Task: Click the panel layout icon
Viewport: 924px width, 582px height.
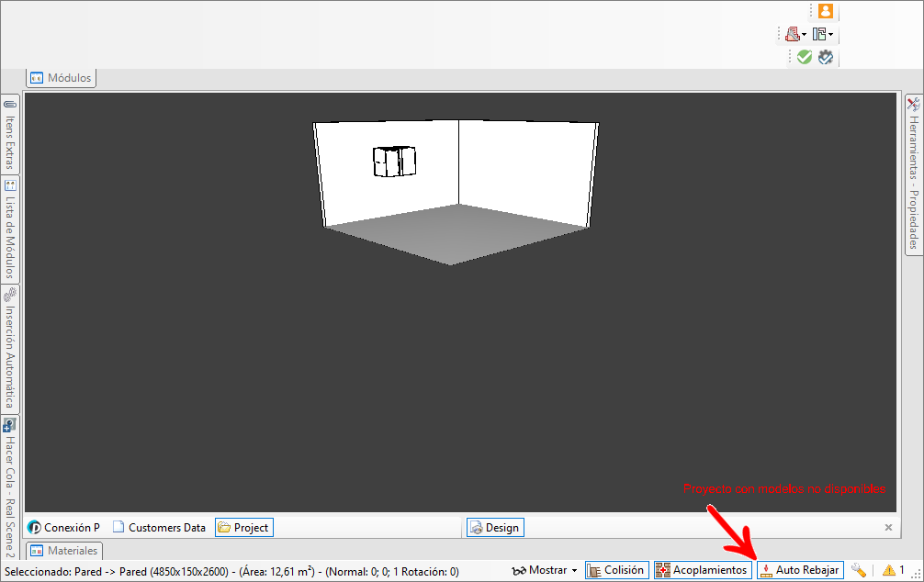Action: coord(819,34)
